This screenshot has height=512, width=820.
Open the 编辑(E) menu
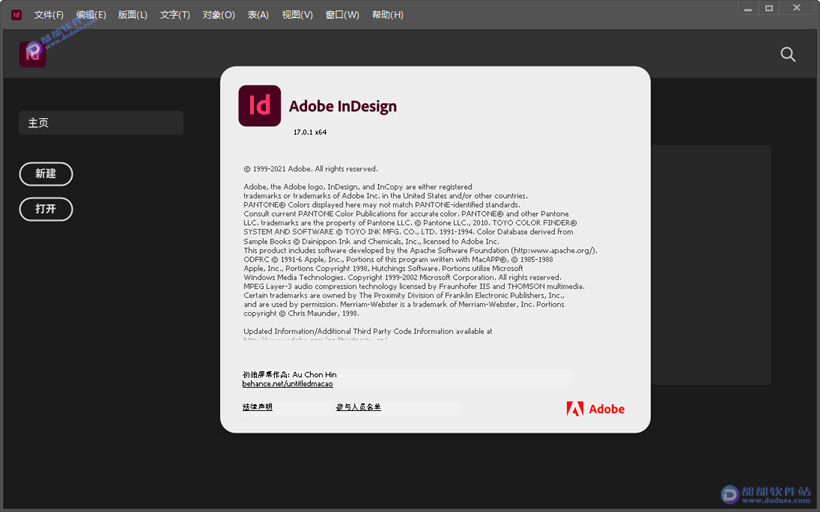[x=91, y=15]
